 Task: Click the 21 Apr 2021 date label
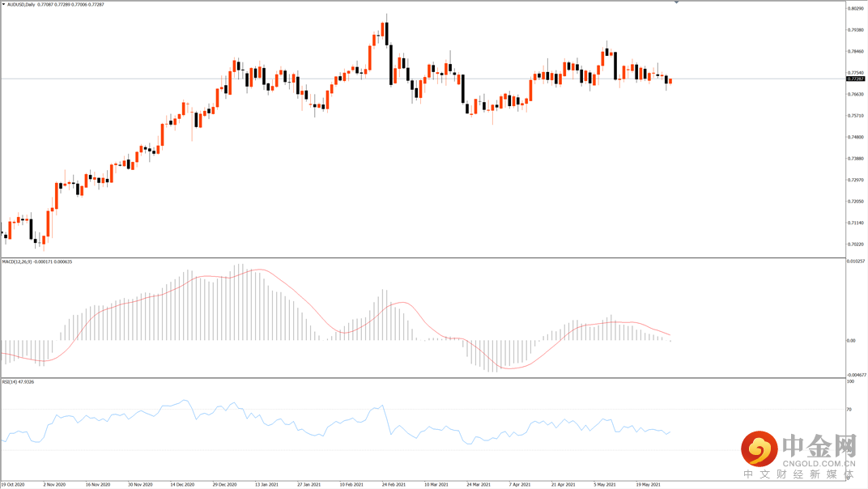(x=563, y=485)
